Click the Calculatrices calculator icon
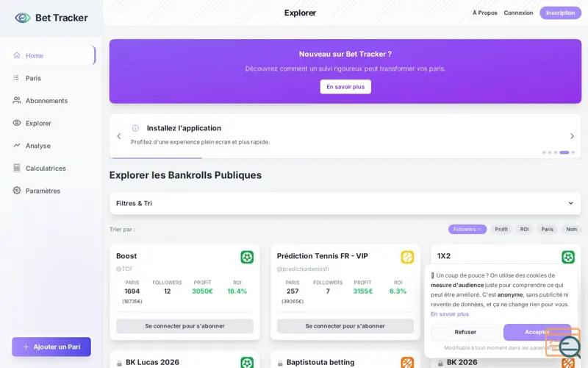Screen dimensions: 588x368 (17, 168)
